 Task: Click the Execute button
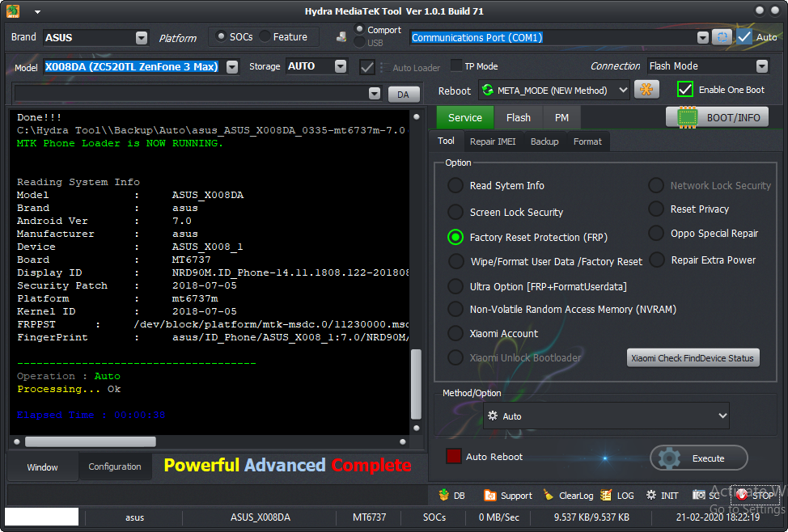(x=698, y=458)
